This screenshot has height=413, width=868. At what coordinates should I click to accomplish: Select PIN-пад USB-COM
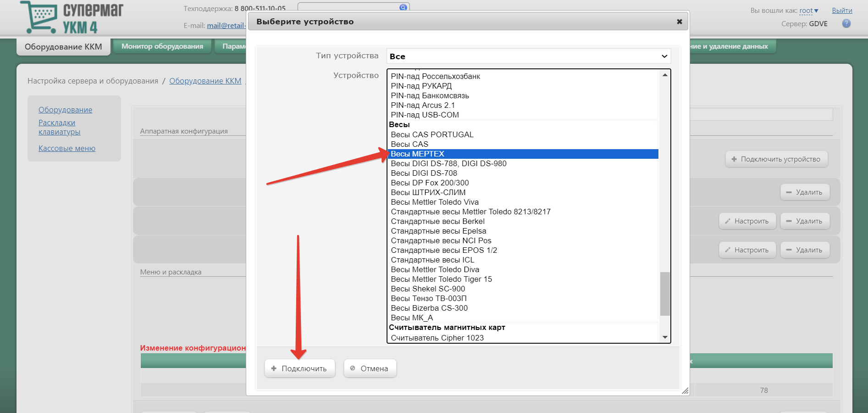[x=523, y=115]
